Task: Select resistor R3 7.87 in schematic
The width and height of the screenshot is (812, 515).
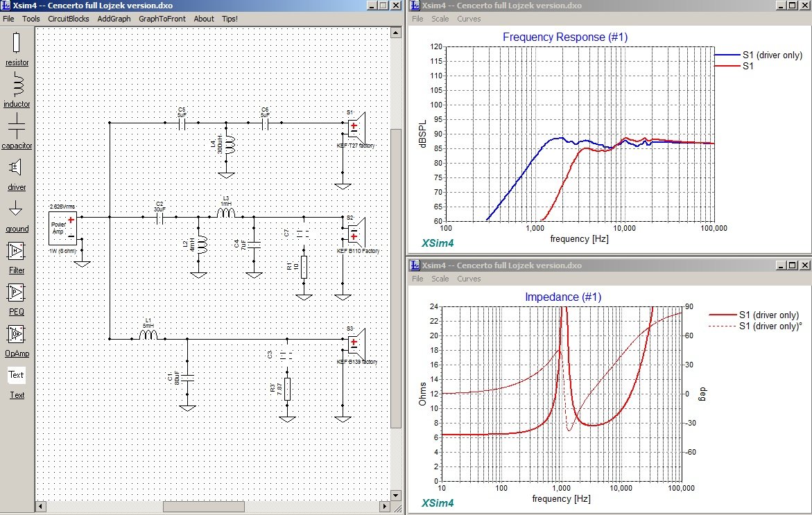Action: pos(287,390)
